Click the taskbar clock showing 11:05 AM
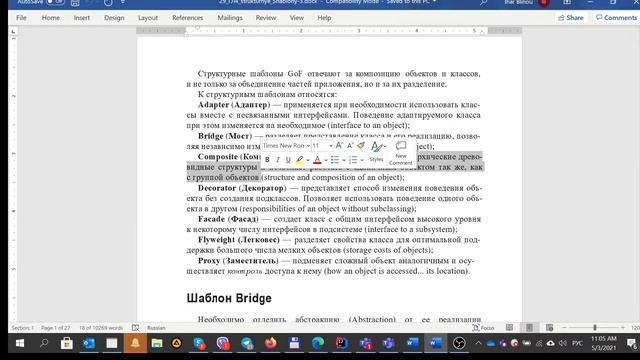This screenshot has width=640, height=360. (x=603, y=343)
